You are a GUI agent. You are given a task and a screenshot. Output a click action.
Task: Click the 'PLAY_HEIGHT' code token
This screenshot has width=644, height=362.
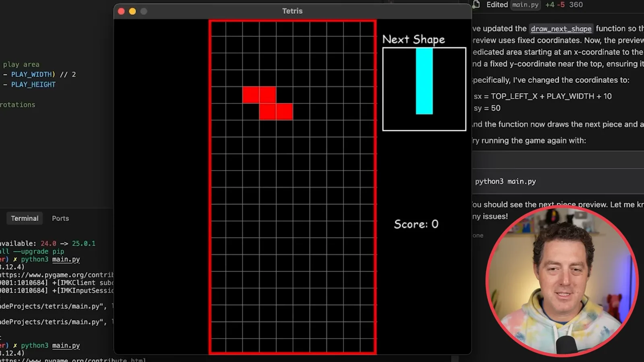(x=33, y=84)
